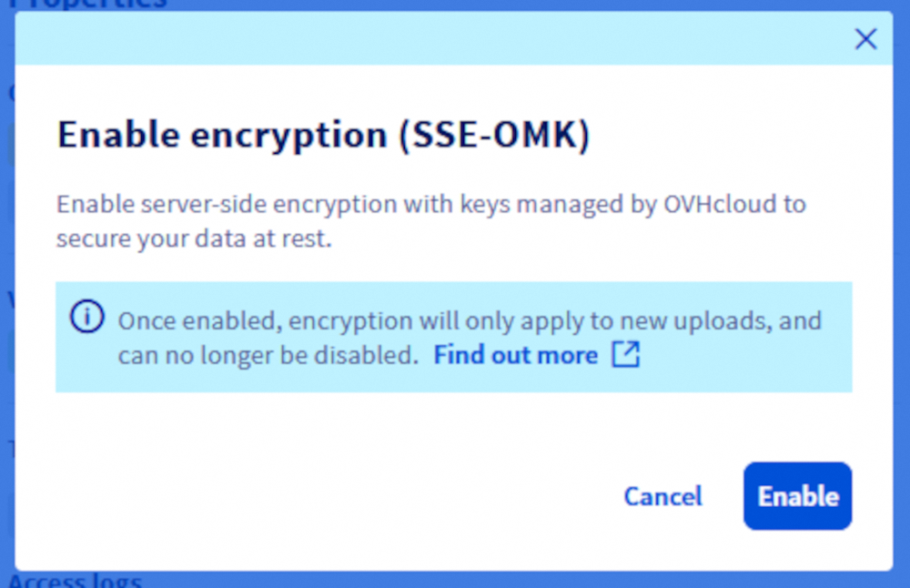Select the Properties heading behind the dialog

88,5
